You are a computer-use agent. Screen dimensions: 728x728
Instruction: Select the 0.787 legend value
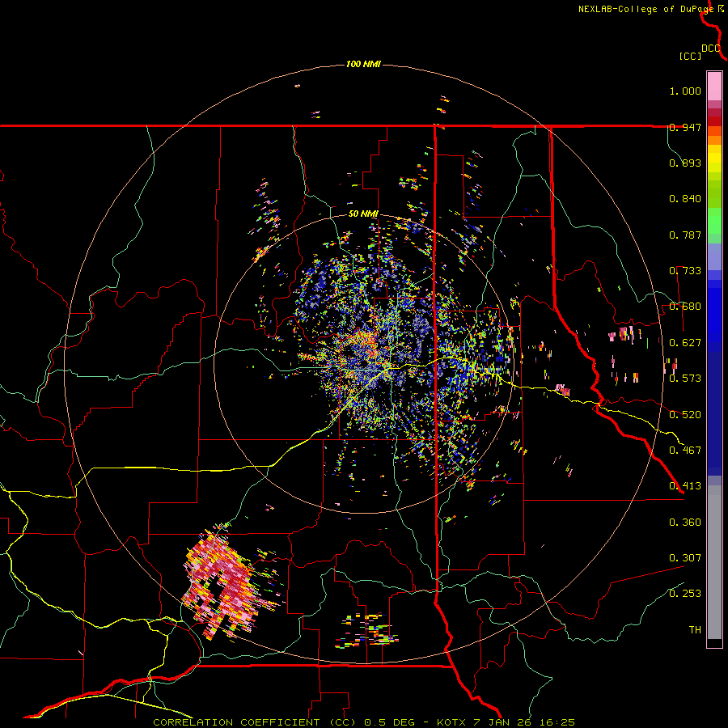685,235
